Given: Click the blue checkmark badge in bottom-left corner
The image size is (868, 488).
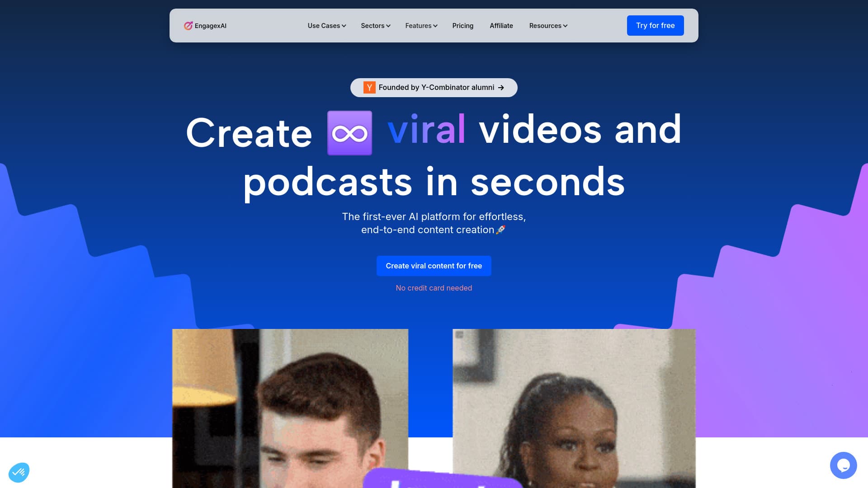Looking at the screenshot, I should [x=19, y=472].
